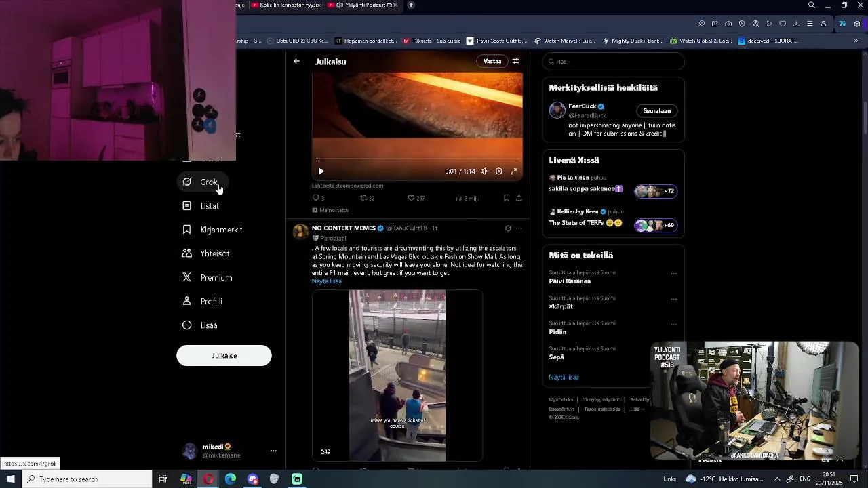Seek on the top video's progress bar
This screenshot has width=868, height=488.
417,159
